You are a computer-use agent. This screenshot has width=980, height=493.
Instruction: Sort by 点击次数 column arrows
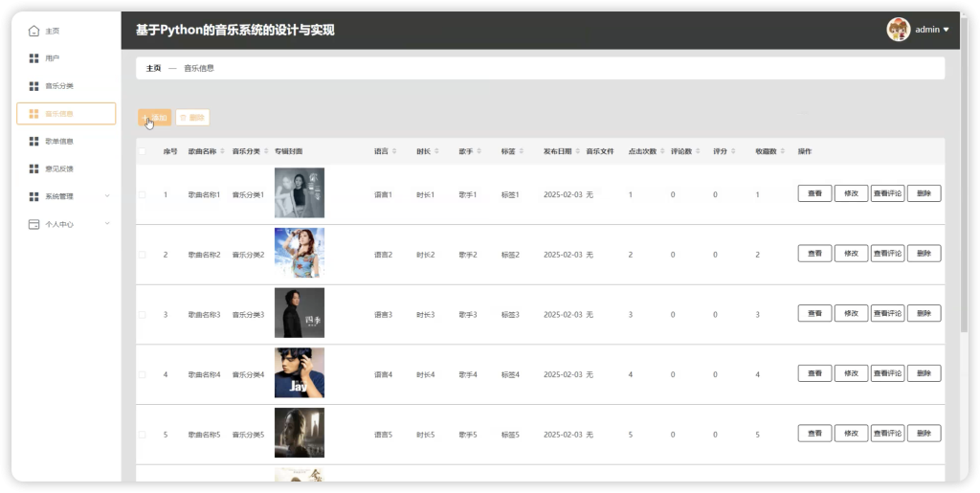click(662, 151)
